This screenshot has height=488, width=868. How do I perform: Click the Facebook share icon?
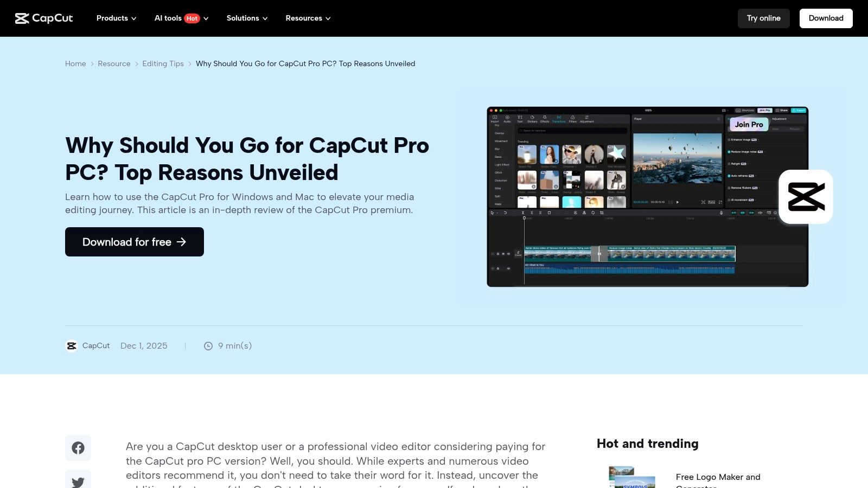click(78, 448)
